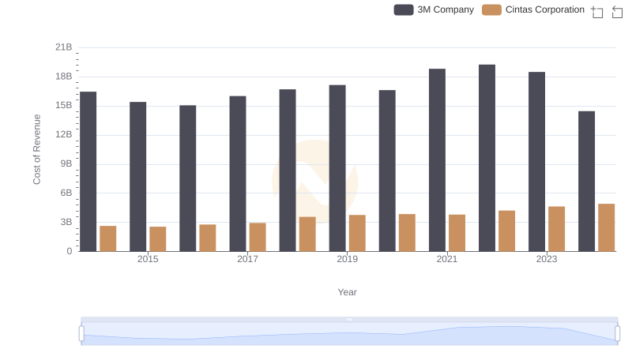Click the 3M Company bar for 2019

pyautogui.click(x=337, y=168)
